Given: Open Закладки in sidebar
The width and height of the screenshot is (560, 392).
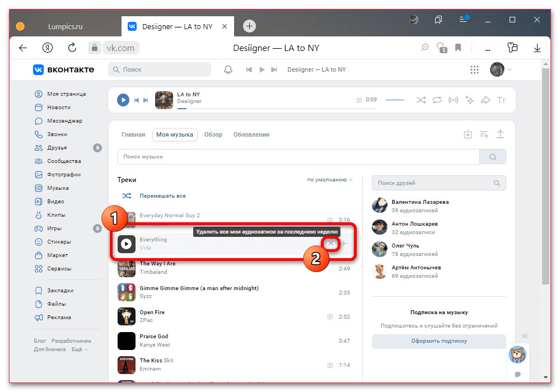Looking at the screenshot, I should [54, 291].
